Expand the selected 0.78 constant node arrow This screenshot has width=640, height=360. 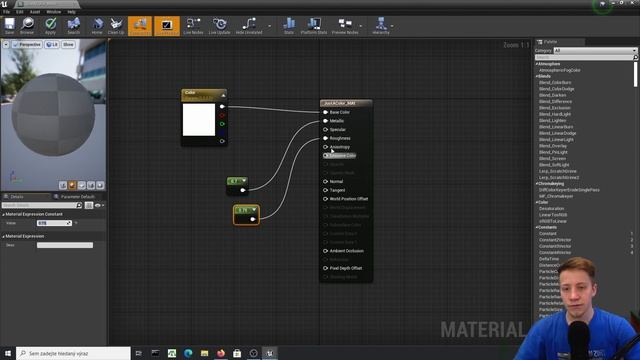[254, 210]
